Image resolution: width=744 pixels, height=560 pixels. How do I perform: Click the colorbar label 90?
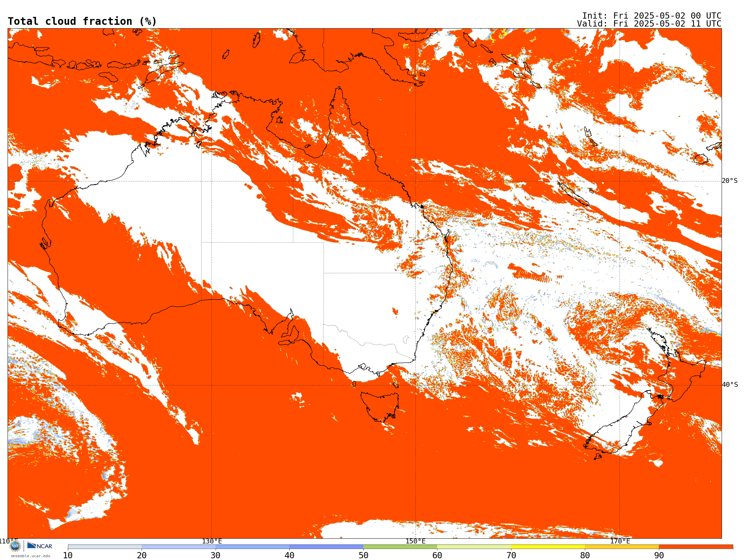pyautogui.click(x=659, y=556)
